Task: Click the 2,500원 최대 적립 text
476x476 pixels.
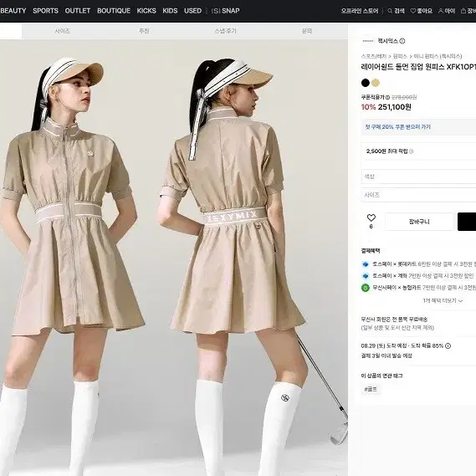Action: point(387,151)
